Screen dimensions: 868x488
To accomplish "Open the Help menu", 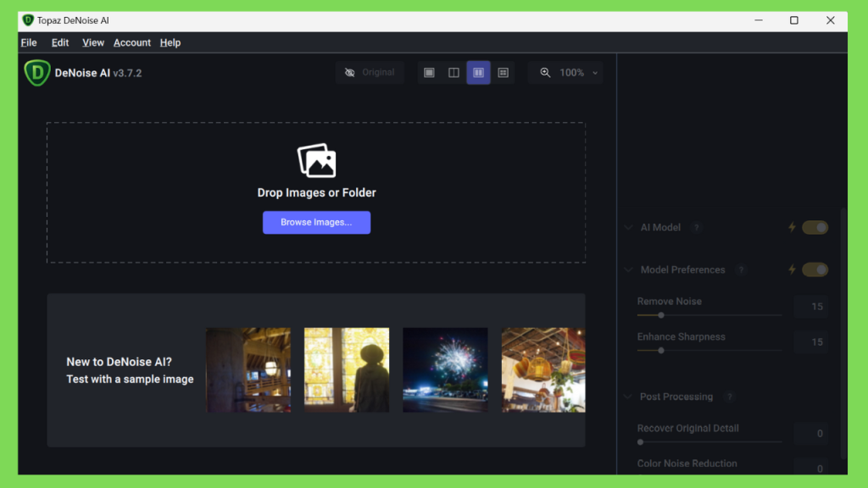I will tap(170, 42).
